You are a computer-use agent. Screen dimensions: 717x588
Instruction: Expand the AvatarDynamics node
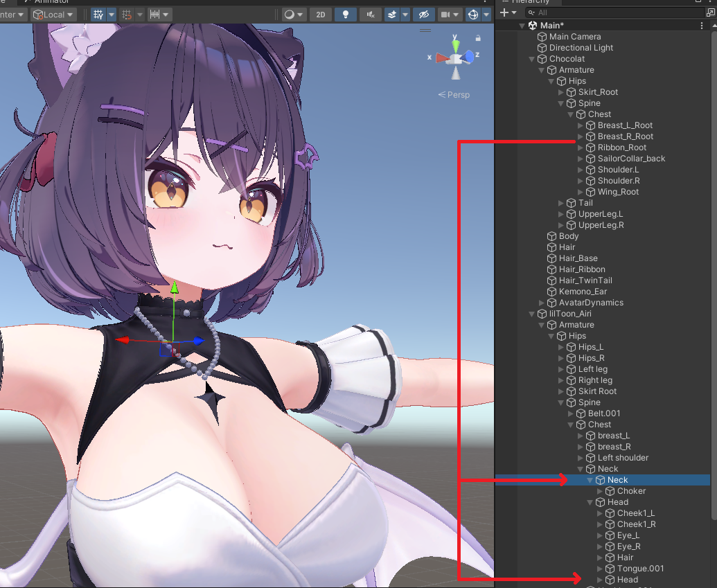pos(542,303)
